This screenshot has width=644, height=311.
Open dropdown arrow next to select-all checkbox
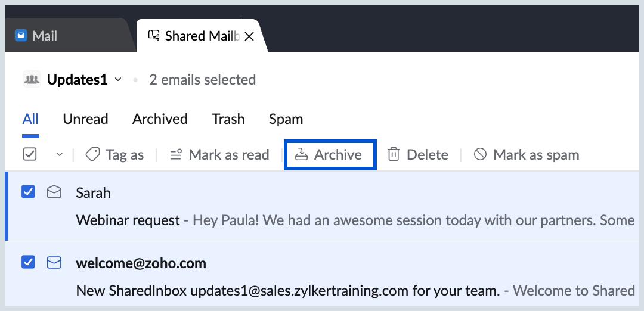[60, 155]
